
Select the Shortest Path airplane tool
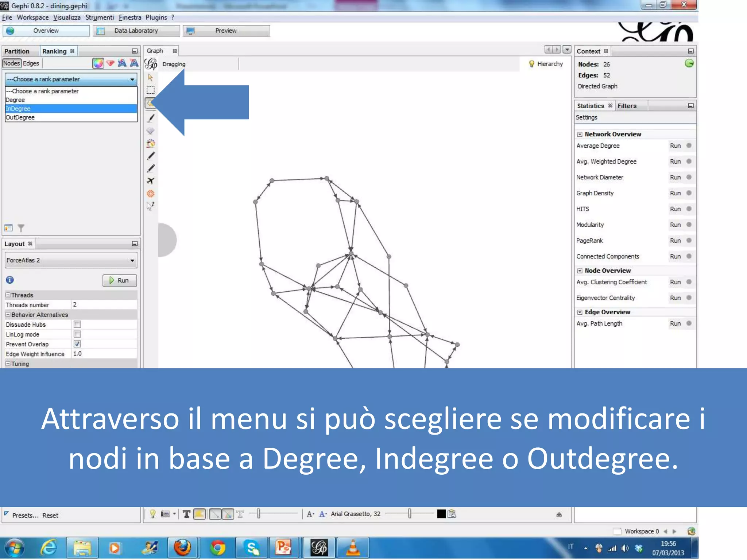(x=150, y=181)
